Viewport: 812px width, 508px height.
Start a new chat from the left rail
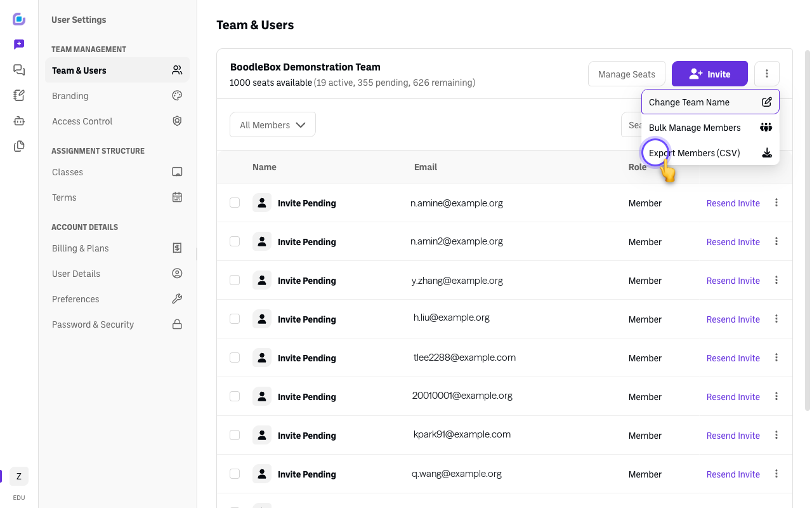19,44
